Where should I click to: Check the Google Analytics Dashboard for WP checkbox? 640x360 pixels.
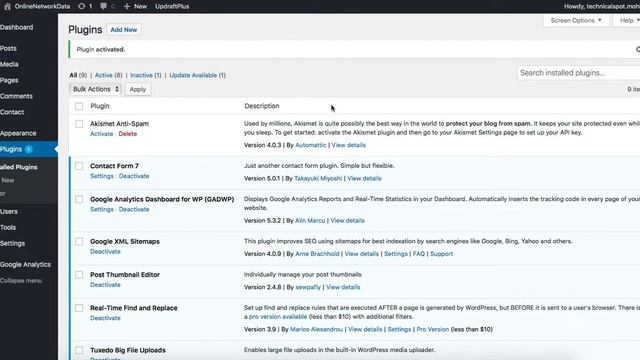79,199
